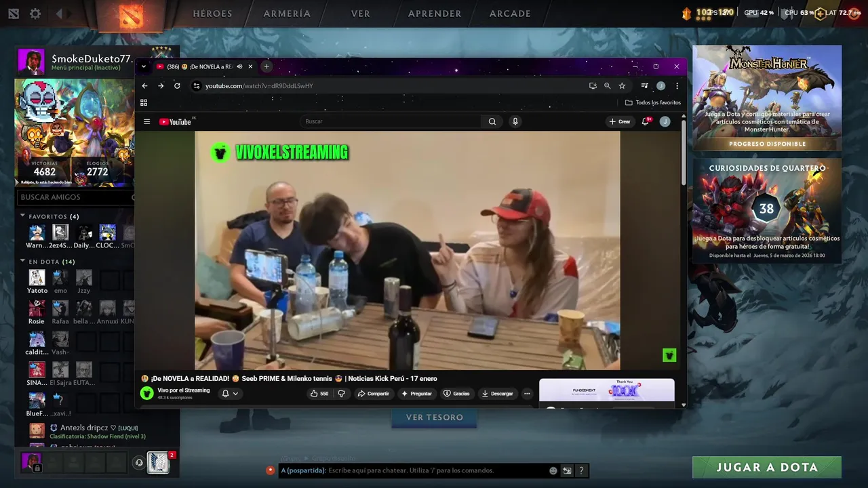868x488 pixels.
Task: Click Dota chat help question mark
Action: (581, 470)
